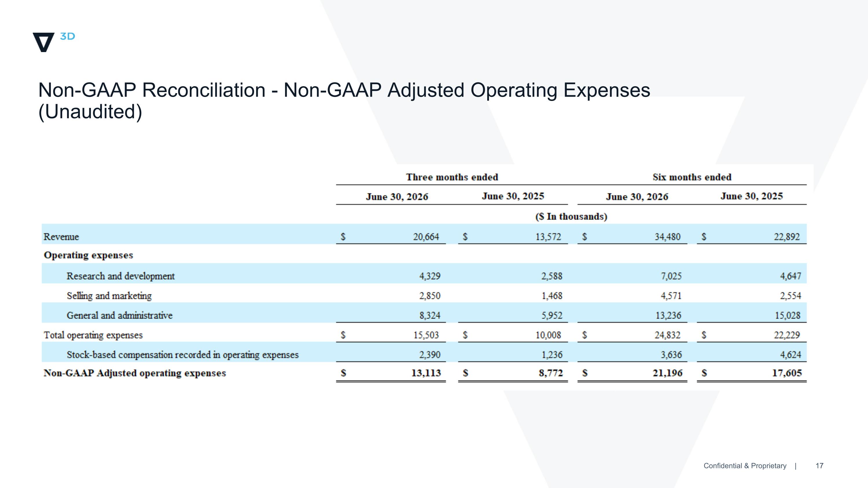This screenshot has height=488, width=868.
Task: Select the stock-based compensation value 4,624
Action: (x=790, y=355)
